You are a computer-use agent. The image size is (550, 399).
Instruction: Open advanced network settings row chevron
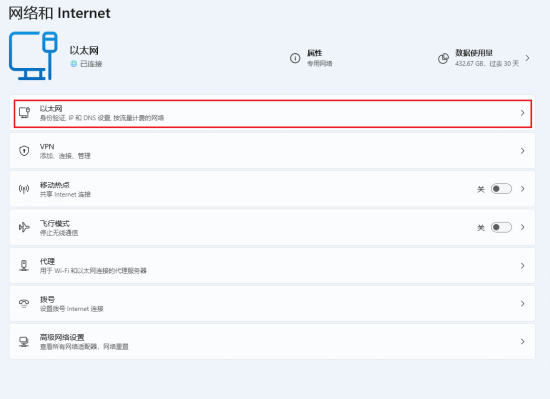tap(523, 341)
